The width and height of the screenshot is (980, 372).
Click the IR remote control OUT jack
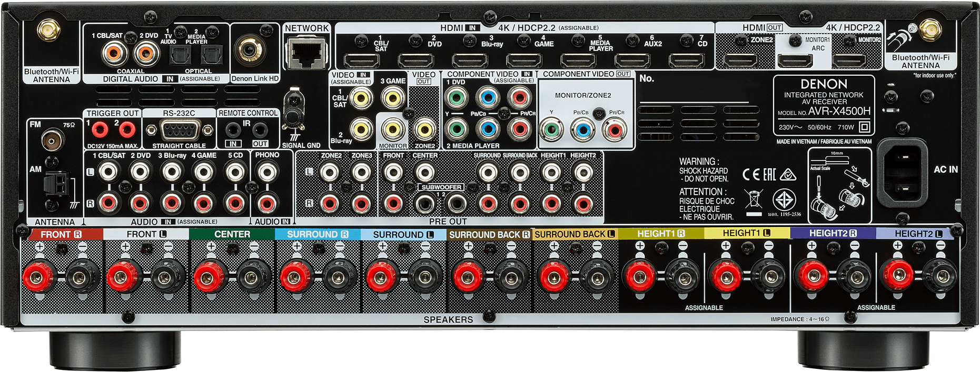260,129
